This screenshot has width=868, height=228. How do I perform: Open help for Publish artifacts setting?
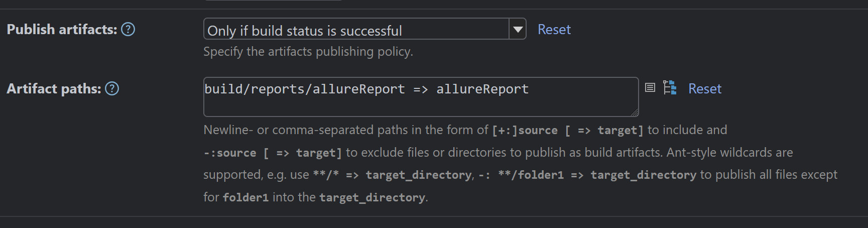pyautogui.click(x=128, y=30)
